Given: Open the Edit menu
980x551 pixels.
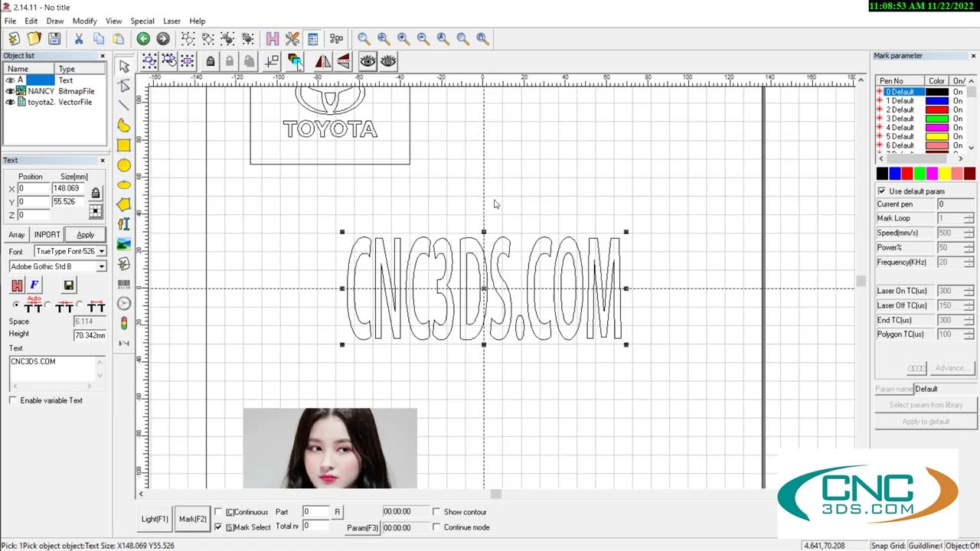Looking at the screenshot, I should (x=31, y=21).
